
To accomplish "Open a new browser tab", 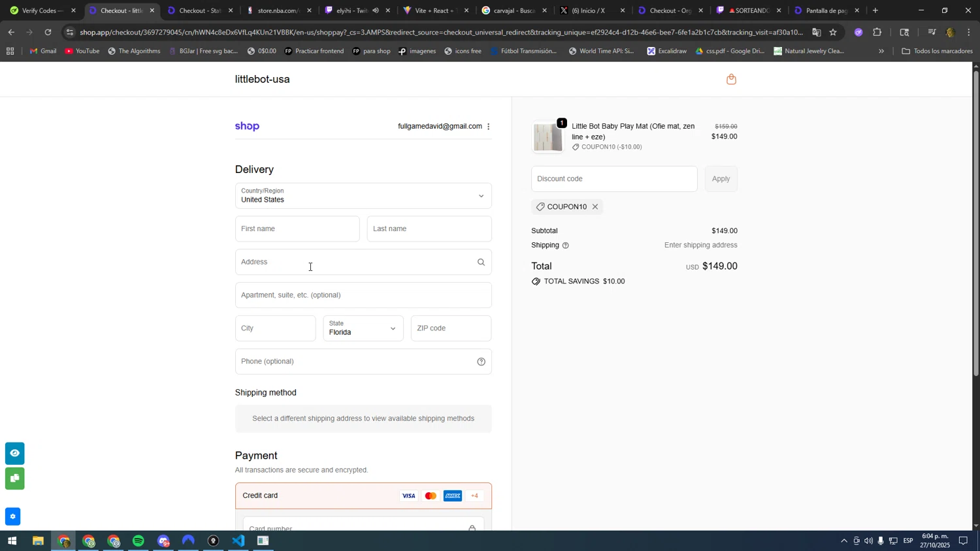I will [875, 10].
